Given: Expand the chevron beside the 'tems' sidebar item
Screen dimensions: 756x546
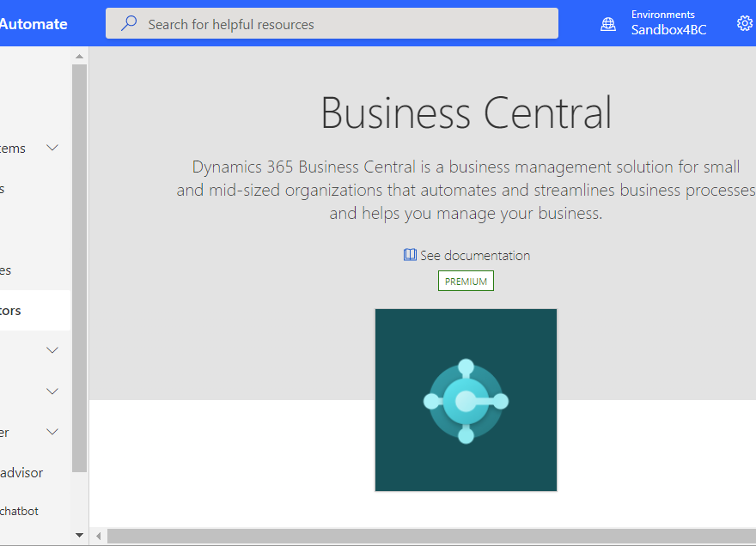Looking at the screenshot, I should tap(52, 148).
